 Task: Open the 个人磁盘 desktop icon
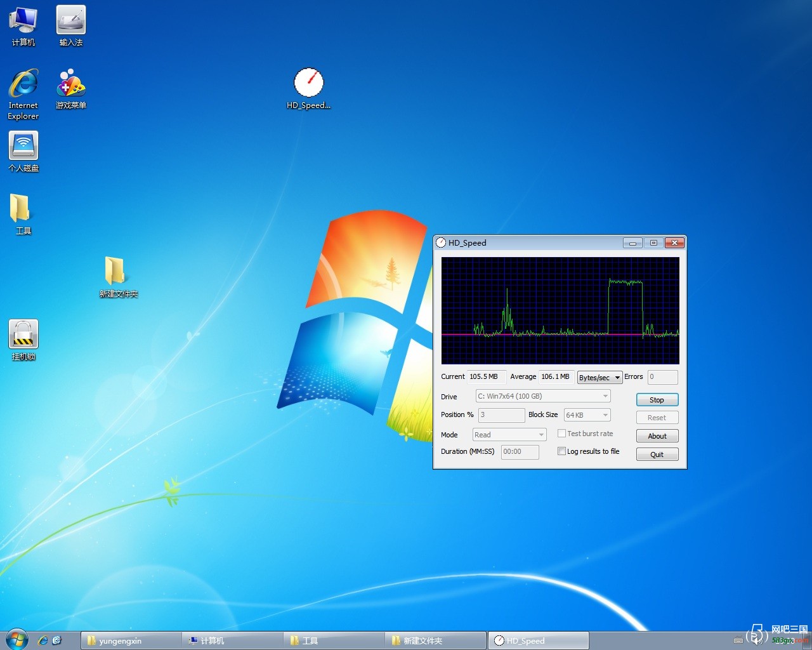point(23,152)
